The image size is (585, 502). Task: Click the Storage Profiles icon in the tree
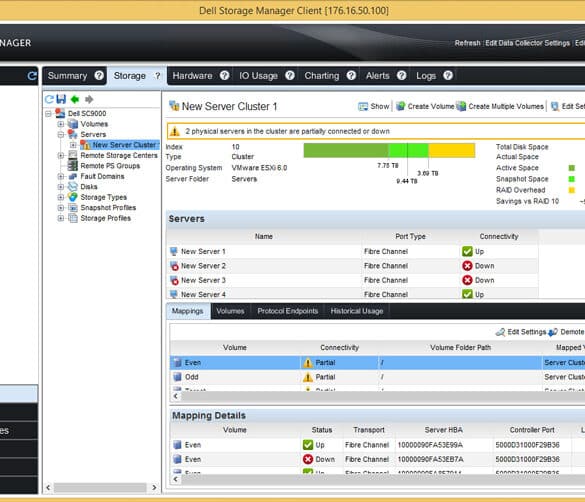[x=72, y=218]
